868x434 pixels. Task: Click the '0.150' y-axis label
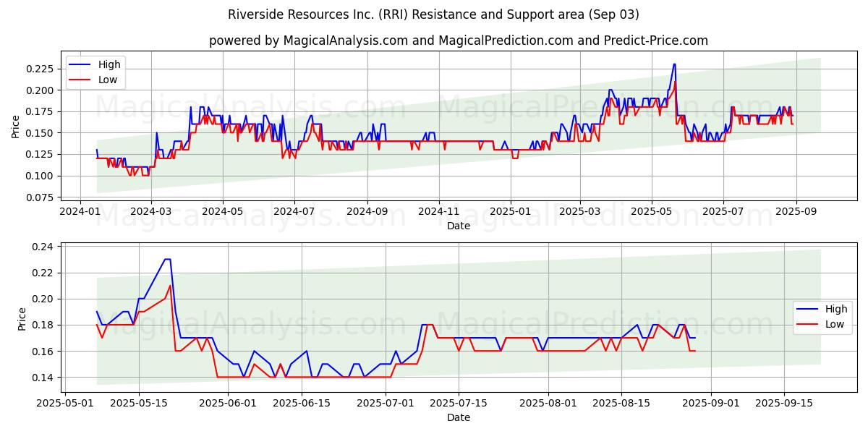point(39,133)
